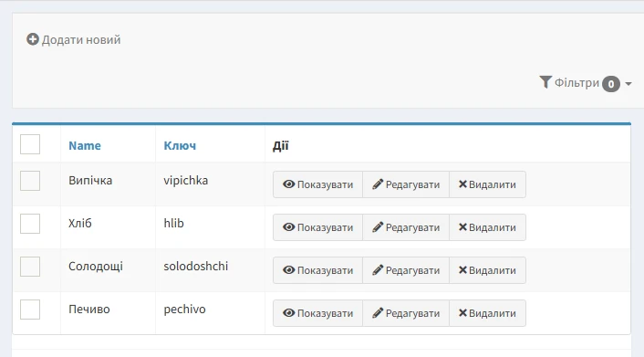Click Редагувати for the Солодощі entry
Viewport: 644px width, 357px height.
pyautogui.click(x=406, y=270)
